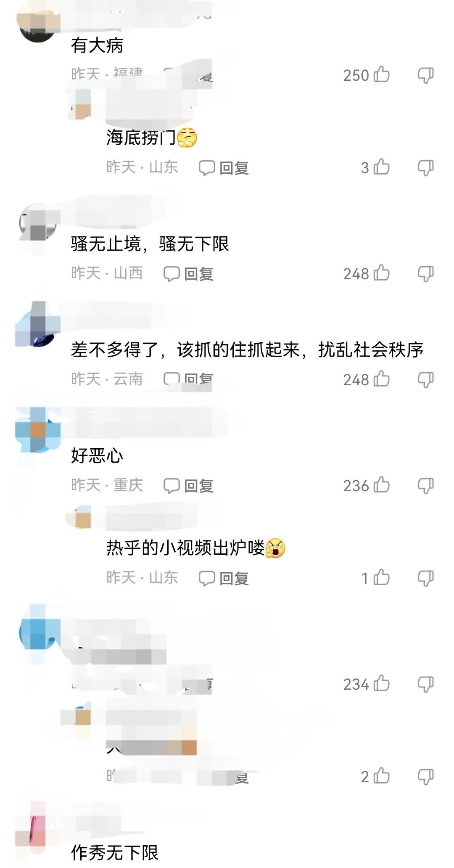Dislike the '有大病' comment
454x868 pixels.
tap(425, 75)
